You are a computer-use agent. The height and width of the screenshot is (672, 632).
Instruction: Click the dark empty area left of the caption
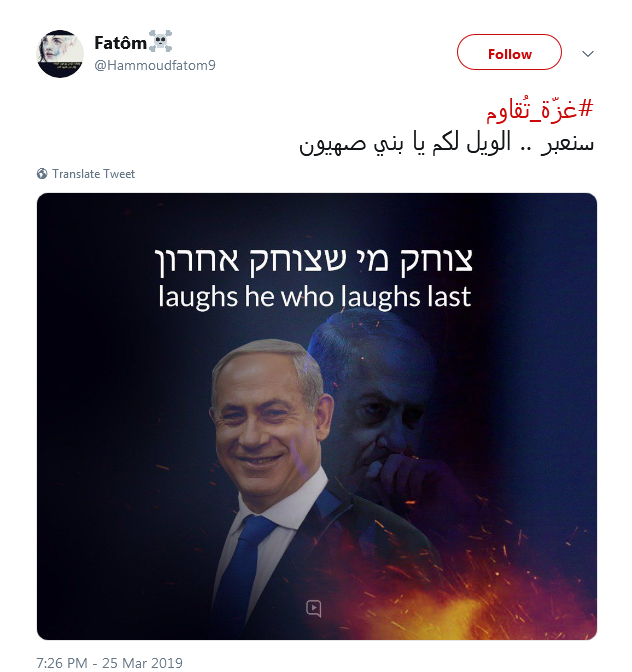pos(94,279)
